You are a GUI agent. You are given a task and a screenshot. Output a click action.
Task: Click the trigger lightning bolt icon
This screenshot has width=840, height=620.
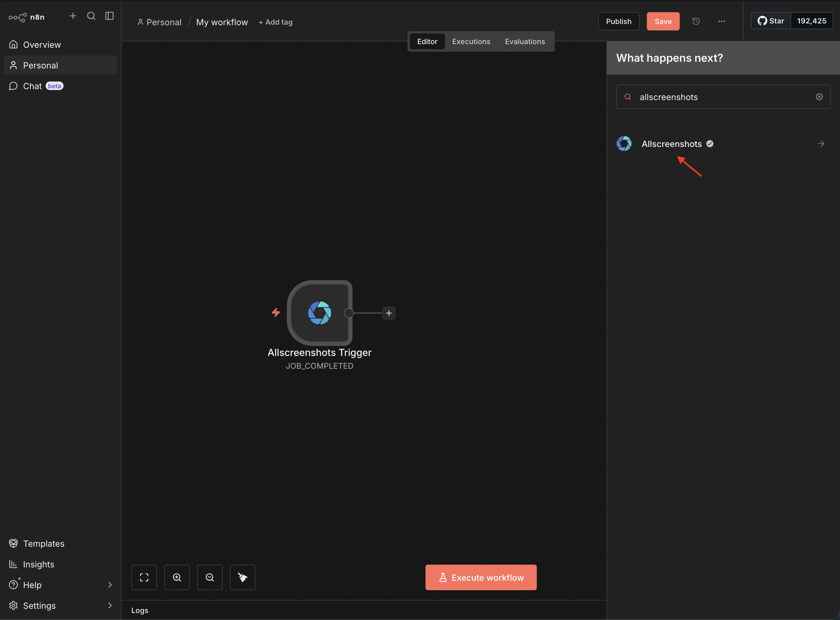click(x=276, y=312)
